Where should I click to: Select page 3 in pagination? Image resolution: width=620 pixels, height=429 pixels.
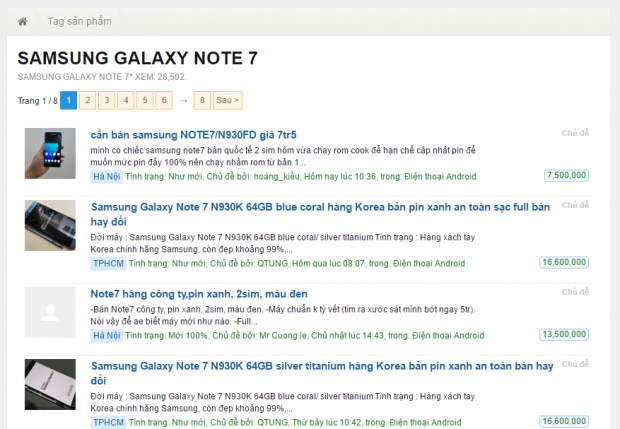coord(107,100)
